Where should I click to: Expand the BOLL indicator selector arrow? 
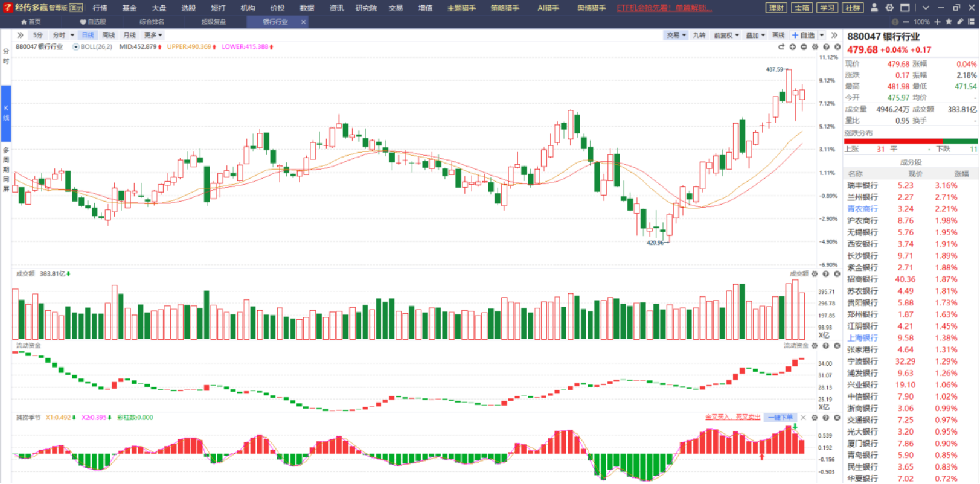tap(75, 47)
